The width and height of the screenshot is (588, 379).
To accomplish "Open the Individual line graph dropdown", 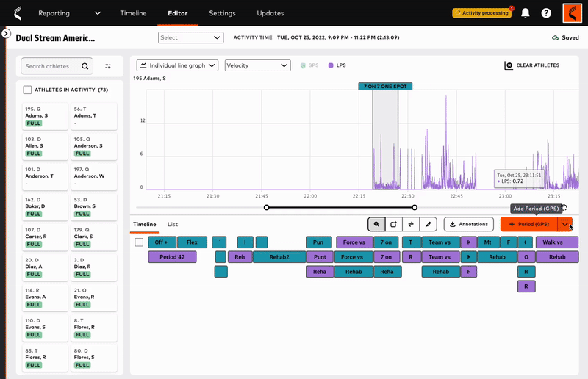I will click(x=177, y=65).
